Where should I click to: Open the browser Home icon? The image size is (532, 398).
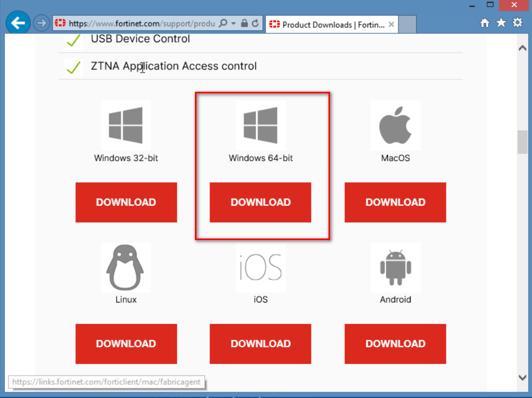(485, 23)
